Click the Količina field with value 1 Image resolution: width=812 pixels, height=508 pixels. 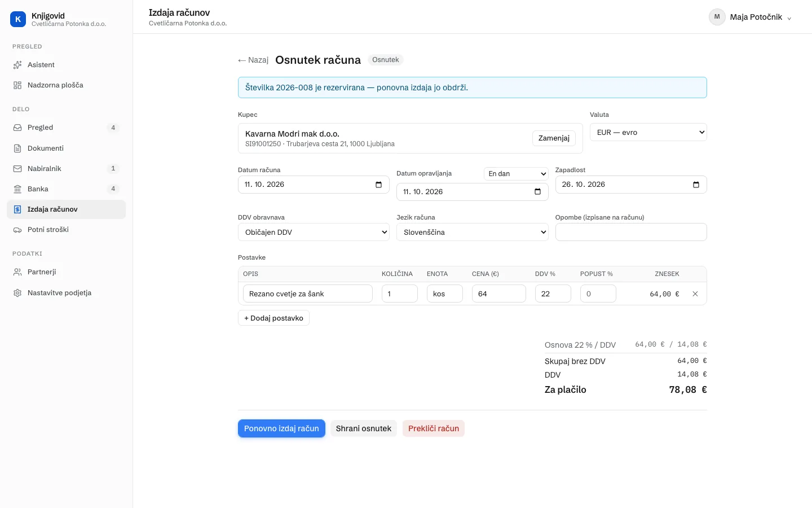(x=400, y=294)
